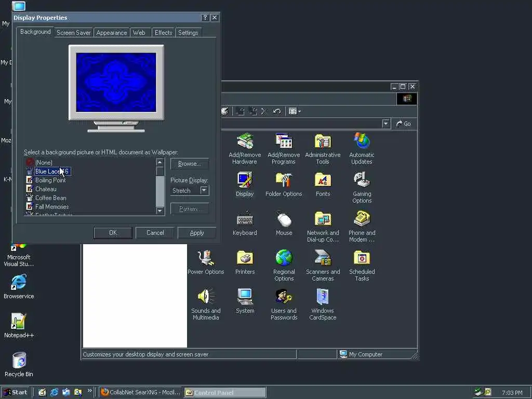Open Scanners and Cameras icon
Viewport: 532px width, 399px height.
(x=323, y=265)
